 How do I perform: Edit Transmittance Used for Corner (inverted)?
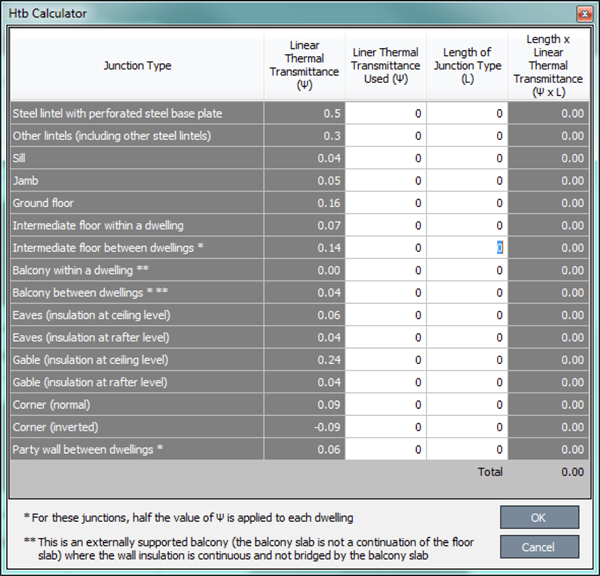tap(386, 427)
